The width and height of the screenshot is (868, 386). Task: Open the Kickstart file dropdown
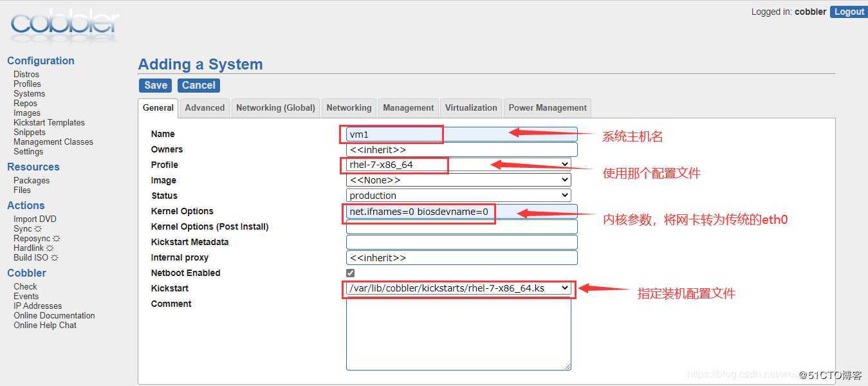[458, 288]
